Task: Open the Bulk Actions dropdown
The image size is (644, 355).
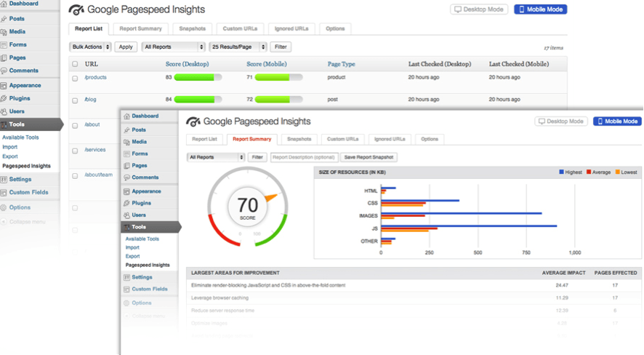Action: click(90, 47)
